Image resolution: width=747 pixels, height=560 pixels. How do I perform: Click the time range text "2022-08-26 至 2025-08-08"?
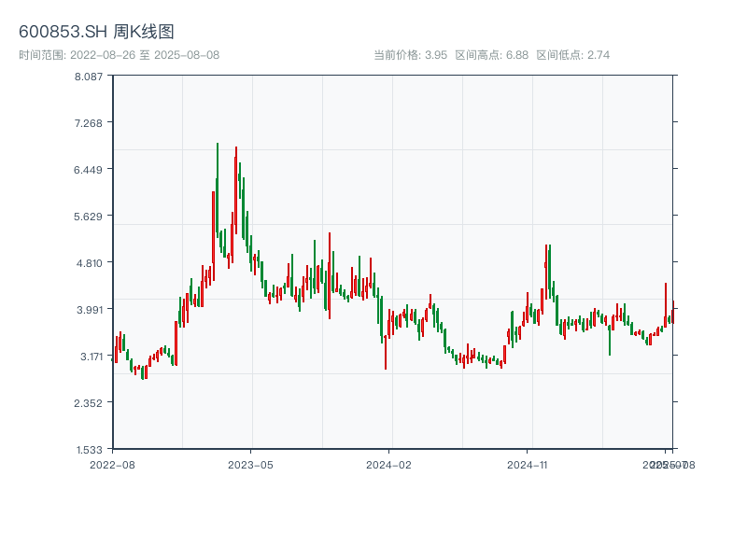[145, 55]
